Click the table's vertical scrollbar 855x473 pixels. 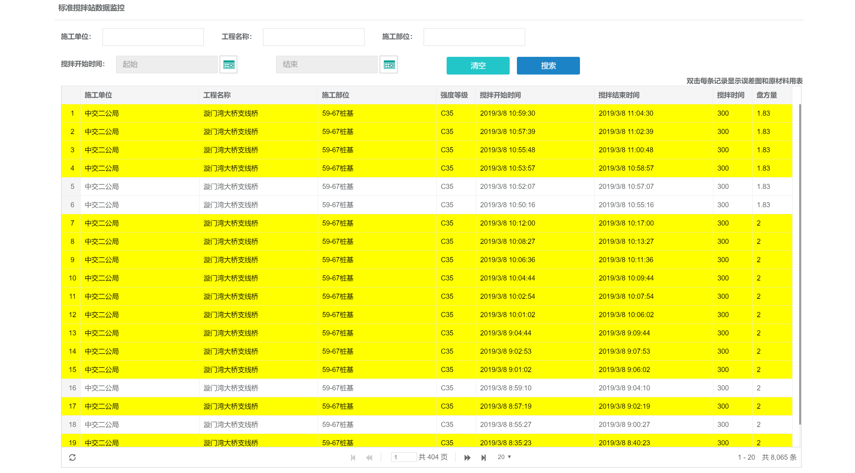pos(799,260)
